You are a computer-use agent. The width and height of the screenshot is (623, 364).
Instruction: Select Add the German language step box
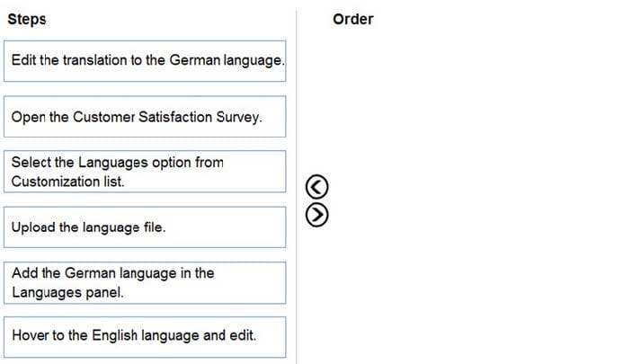[x=145, y=283]
